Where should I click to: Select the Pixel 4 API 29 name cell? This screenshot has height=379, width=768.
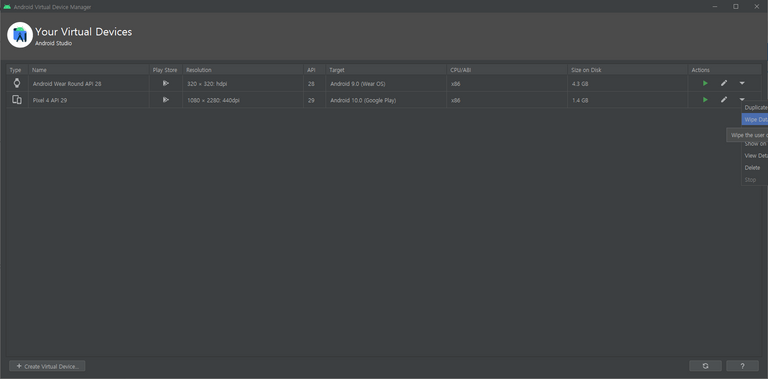[89, 100]
